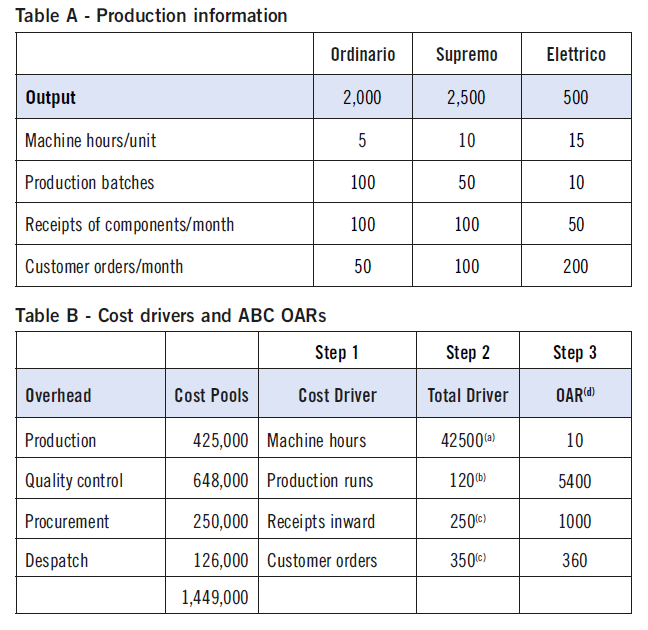Select the Ordinario column header
The width and height of the screenshot is (648, 630).
pos(363,55)
